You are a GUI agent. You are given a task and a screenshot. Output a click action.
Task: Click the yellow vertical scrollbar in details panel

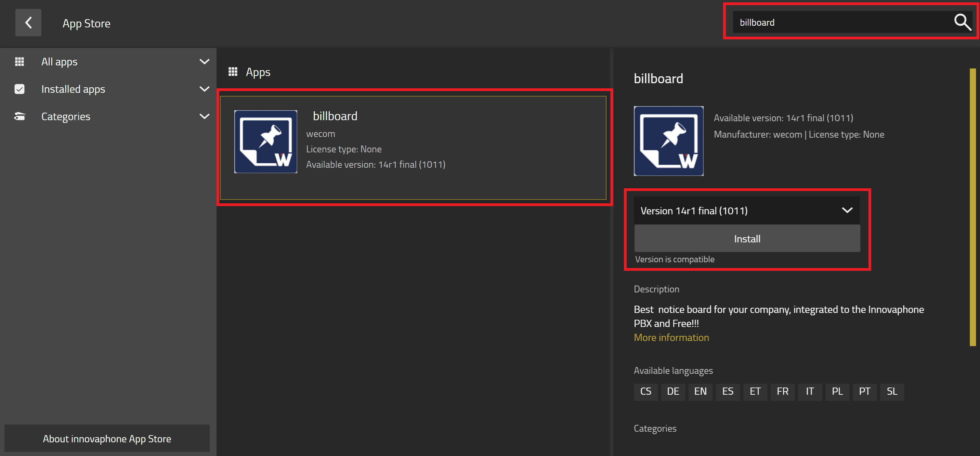972,207
